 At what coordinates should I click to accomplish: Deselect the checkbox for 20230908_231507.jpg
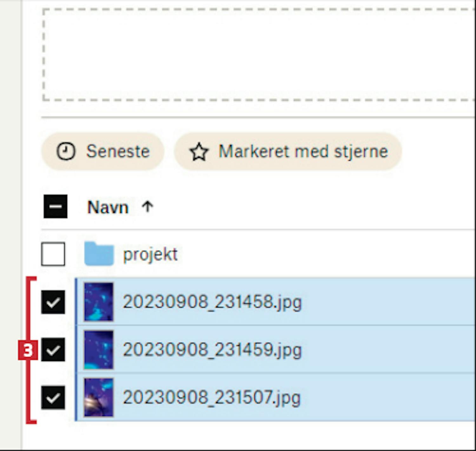(x=53, y=397)
